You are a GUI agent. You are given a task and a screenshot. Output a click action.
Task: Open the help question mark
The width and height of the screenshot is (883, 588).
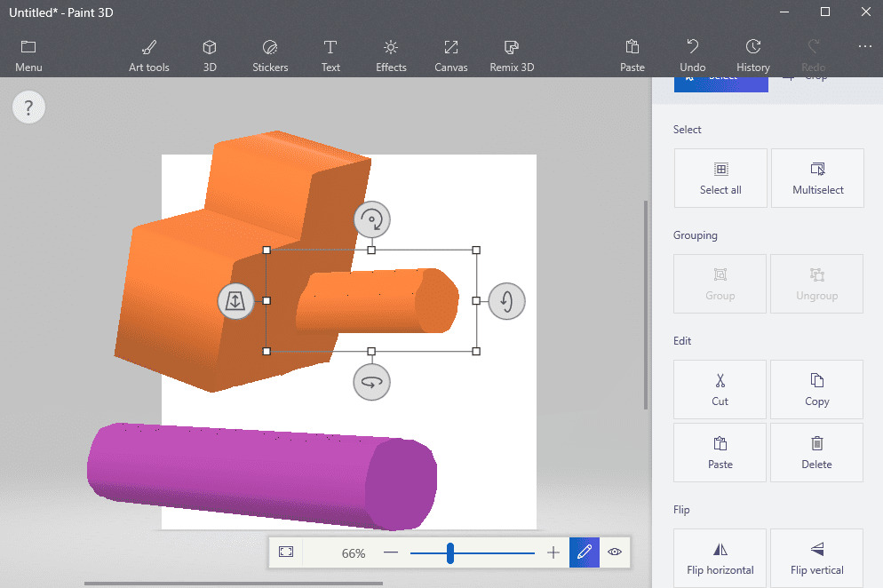tap(28, 108)
